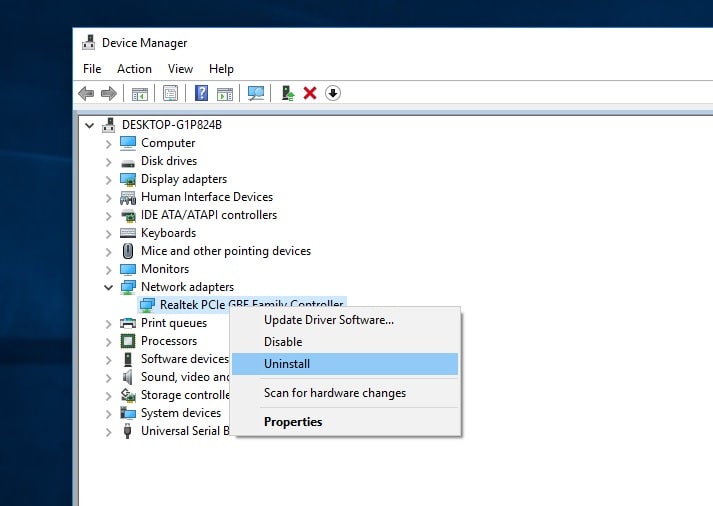Expand the Software devices category
713x506 pixels.
click(108, 360)
